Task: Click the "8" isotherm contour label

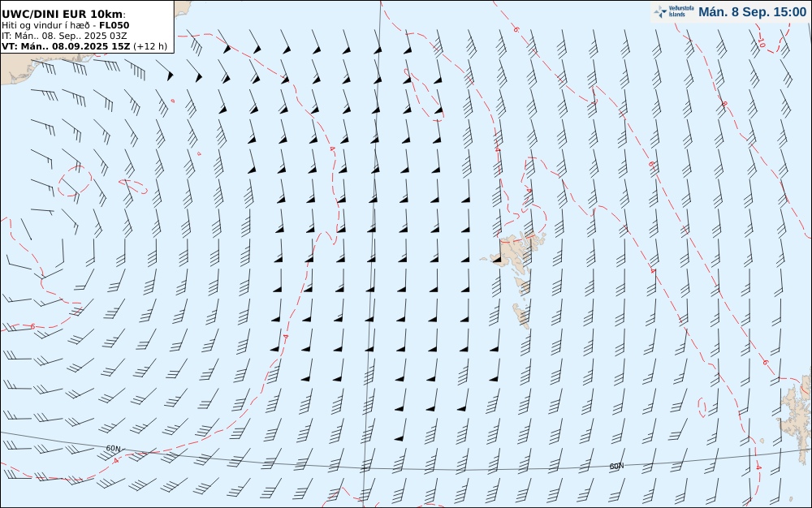Action: (724, 104)
